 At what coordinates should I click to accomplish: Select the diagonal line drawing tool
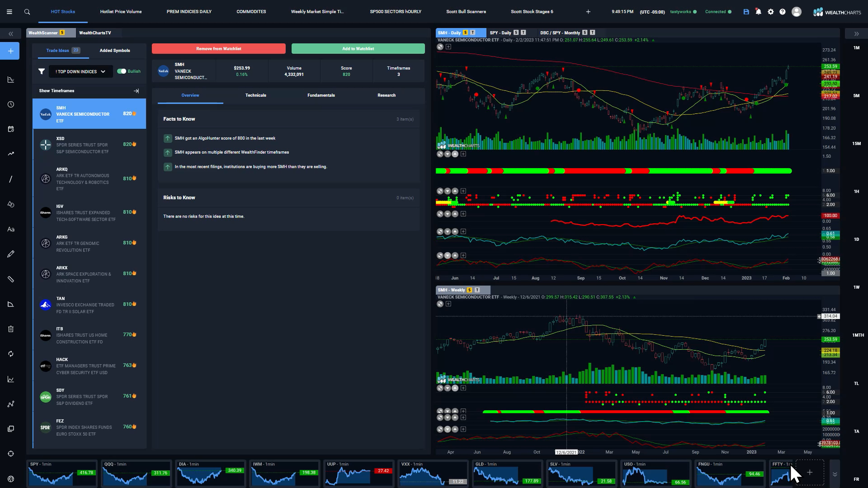pyautogui.click(x=11, y=179)
